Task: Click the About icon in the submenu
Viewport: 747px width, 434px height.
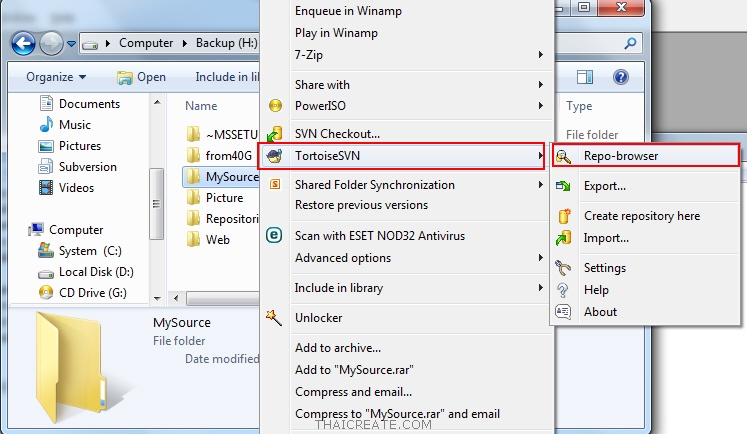Action: click(563, 312)
